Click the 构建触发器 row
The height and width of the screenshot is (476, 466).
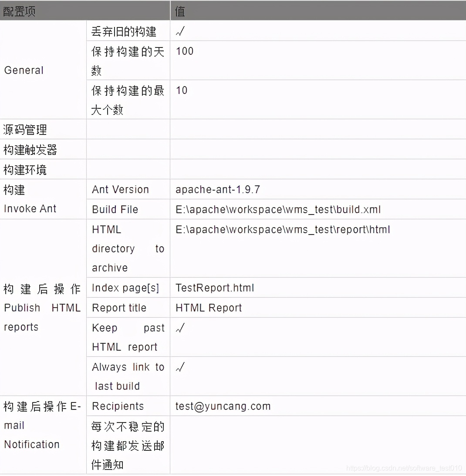pyautogui.click(x=30, y=149)
